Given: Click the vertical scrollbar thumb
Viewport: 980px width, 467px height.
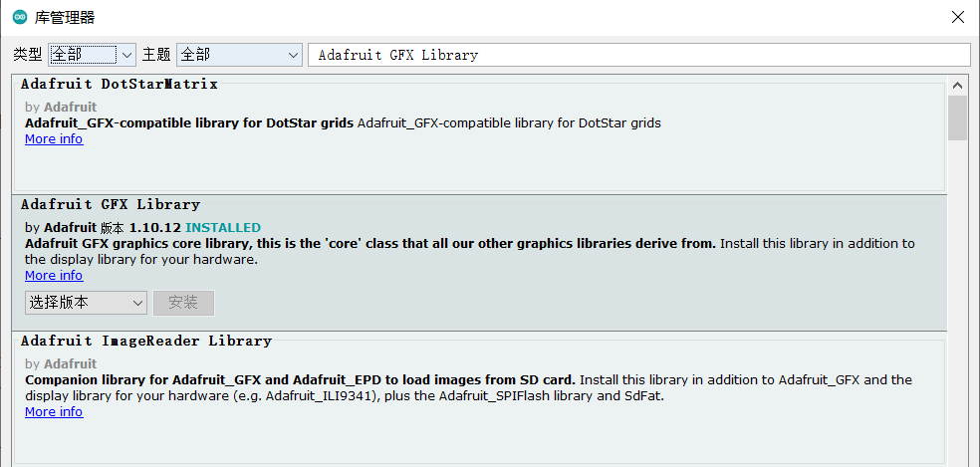Looking at the screenshot, I should [957, 117].
